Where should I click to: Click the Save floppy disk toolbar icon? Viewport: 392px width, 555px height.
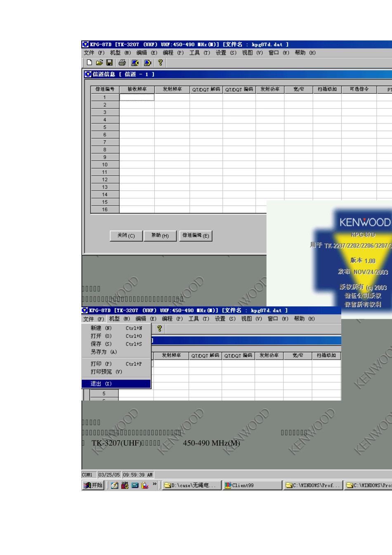coord(109,63)
